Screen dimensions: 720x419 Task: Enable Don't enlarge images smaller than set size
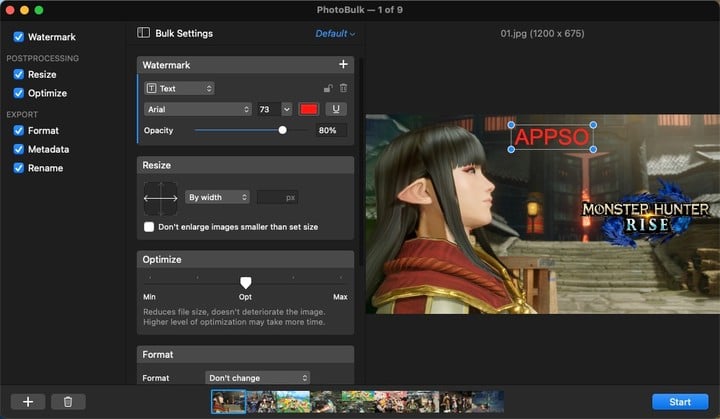click(x=149, y=227)
